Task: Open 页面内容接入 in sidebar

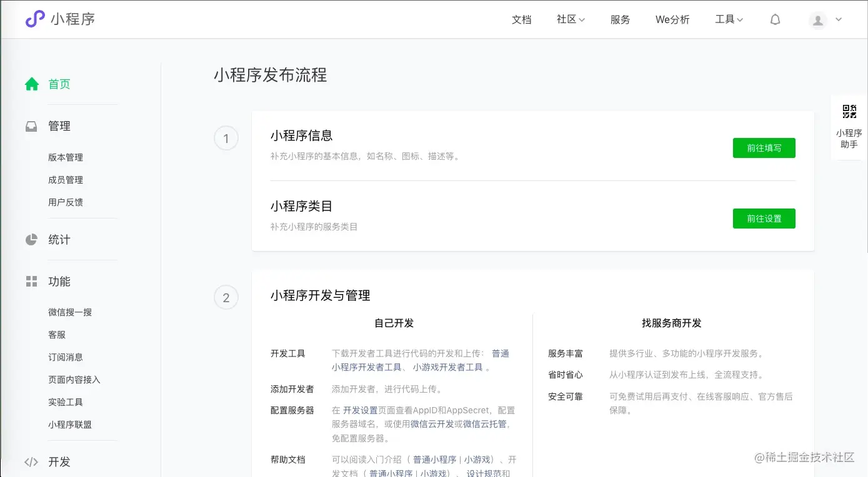Action: (x=74, y=380)
